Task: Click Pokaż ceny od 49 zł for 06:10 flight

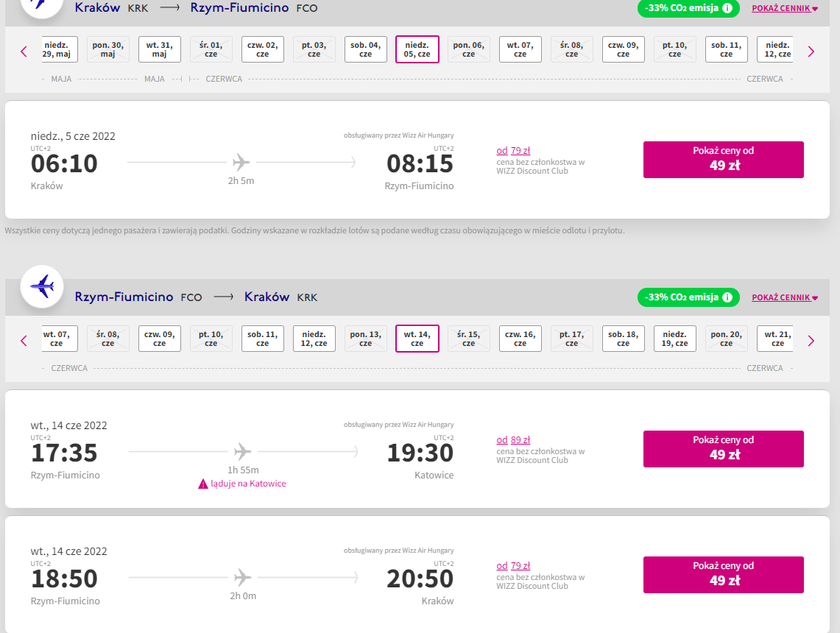Action: pos(723,160)
